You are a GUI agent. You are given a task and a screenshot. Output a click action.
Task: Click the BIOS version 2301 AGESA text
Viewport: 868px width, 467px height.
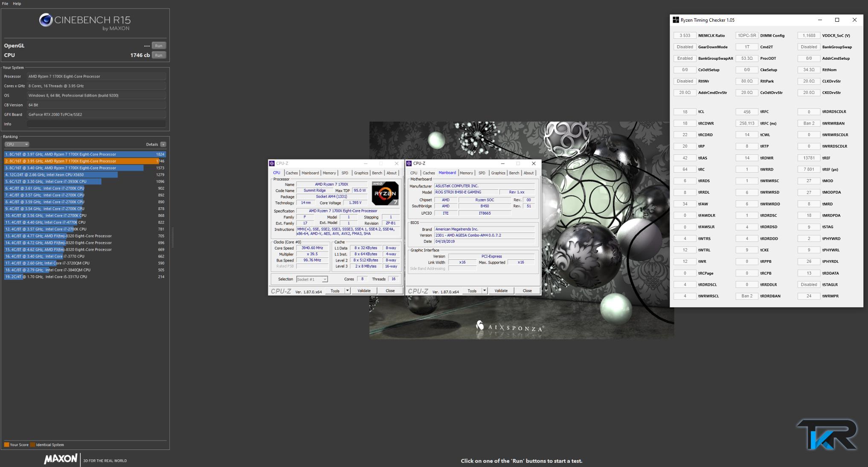pyautogui.click(x=484, y=235)
